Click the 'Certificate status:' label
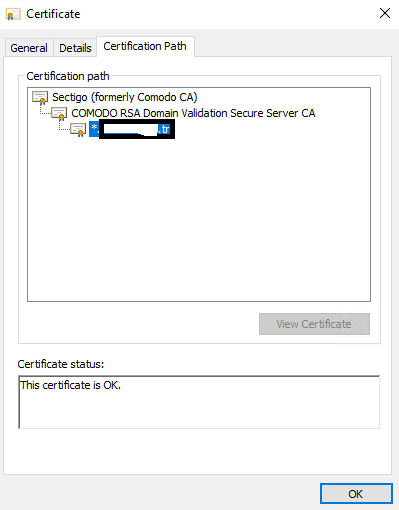This screenshot has height=510, width=399. coord(61,364)
